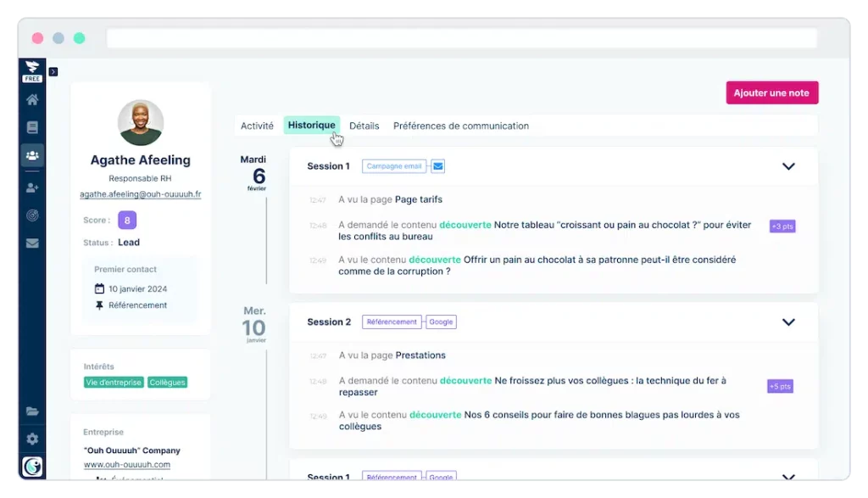Collapse Session 1 with its chevron
The image size is (868, 498).
(x=788, y=166)
